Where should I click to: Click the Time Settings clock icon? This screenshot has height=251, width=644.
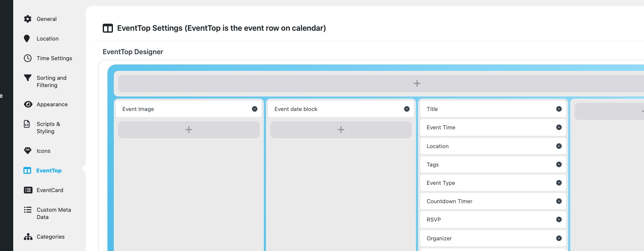point(28,58)
